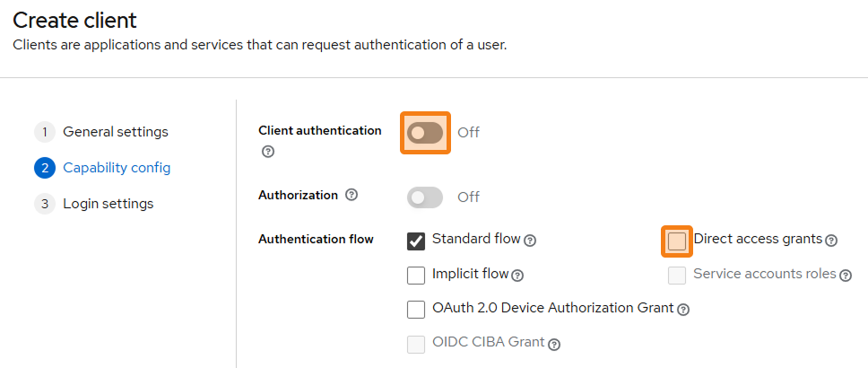Enable the Direct access grants checkbox
The height and width of the screenshot is (368, 868).
(677, 241)
